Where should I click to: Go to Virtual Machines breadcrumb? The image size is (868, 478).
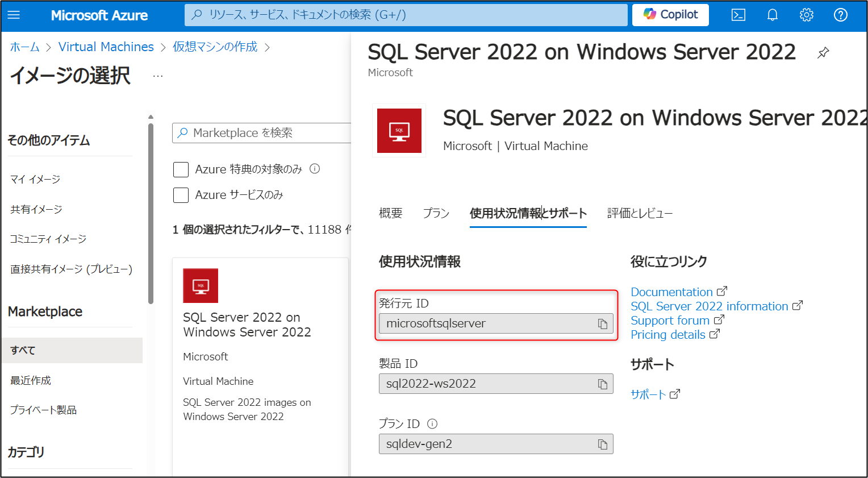pyautogui.click(x=106, y=47)
